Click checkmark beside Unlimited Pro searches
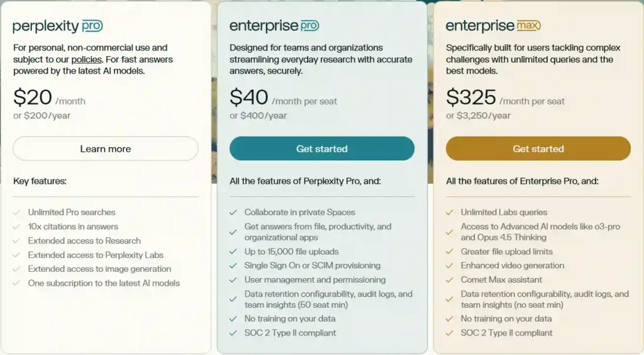 17,212
